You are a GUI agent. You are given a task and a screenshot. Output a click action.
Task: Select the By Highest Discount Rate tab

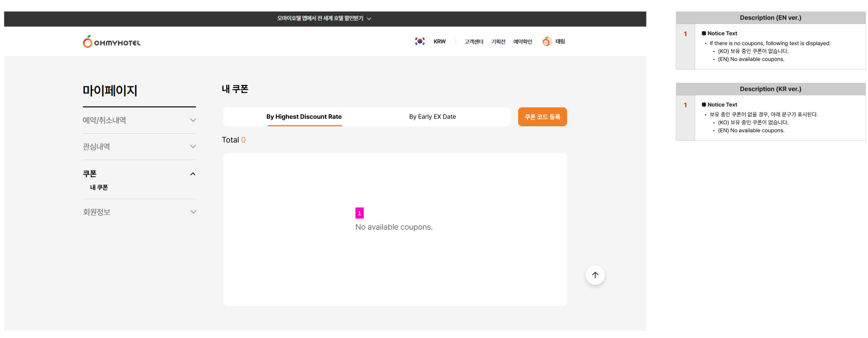click(304, 117)
